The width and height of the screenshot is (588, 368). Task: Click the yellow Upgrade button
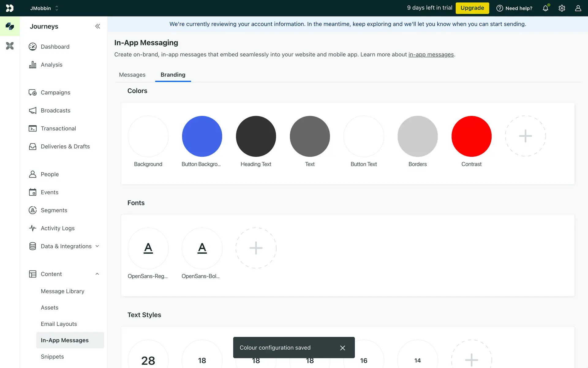tap(472, 8)
